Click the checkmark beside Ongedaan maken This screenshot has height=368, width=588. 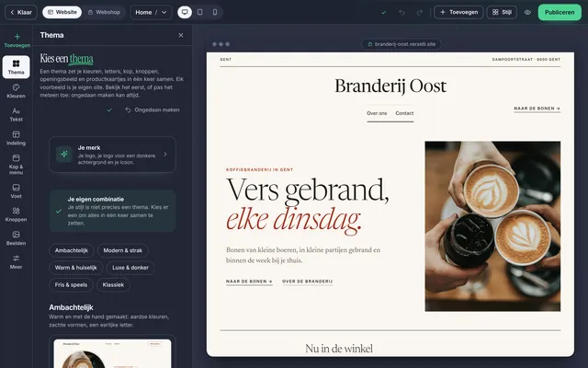109,110
